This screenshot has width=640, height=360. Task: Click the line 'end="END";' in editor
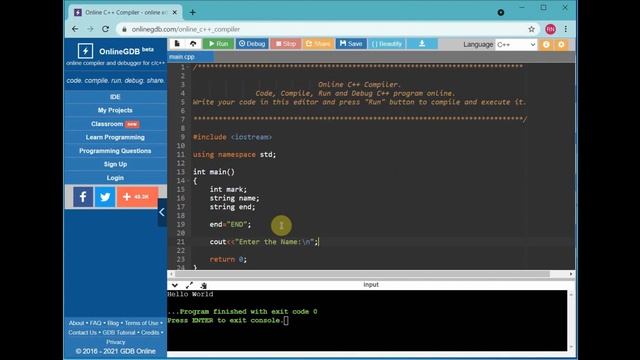point(230,224)
